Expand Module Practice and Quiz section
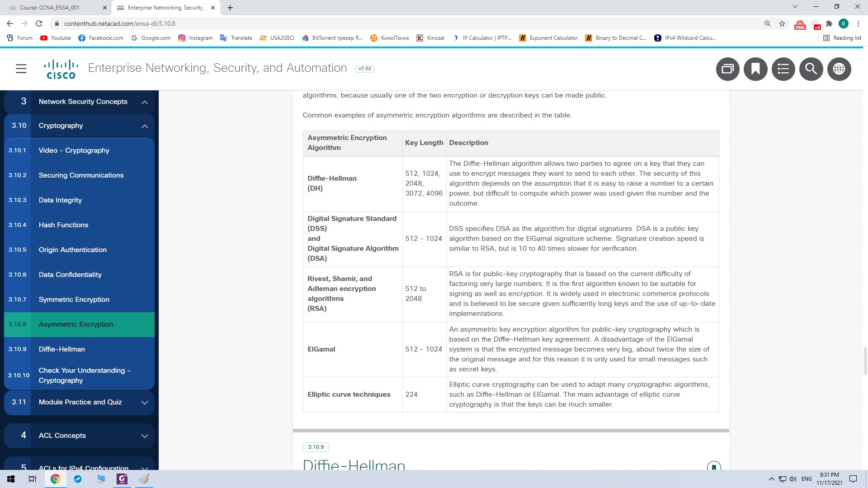The height and width of the screenshot is (488, 868). [145, 402]
